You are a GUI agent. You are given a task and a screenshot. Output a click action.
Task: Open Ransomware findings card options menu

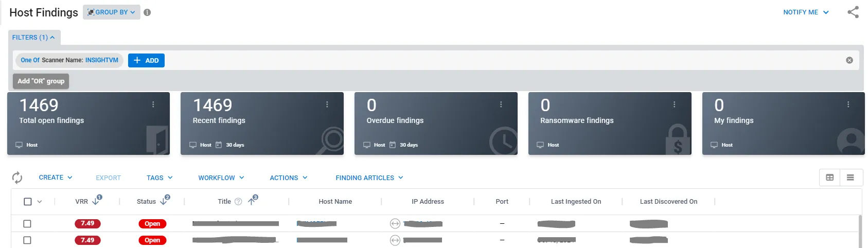(674, 104)
